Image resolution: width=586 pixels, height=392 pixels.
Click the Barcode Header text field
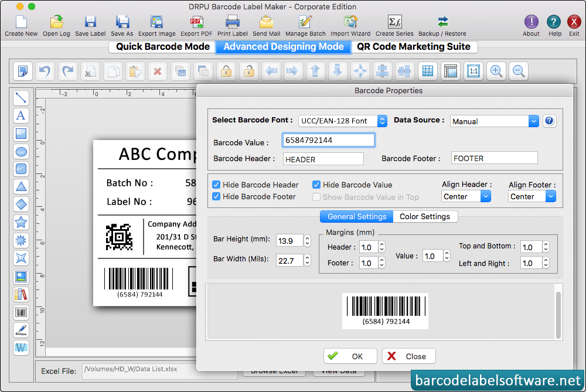click(323, 159)
